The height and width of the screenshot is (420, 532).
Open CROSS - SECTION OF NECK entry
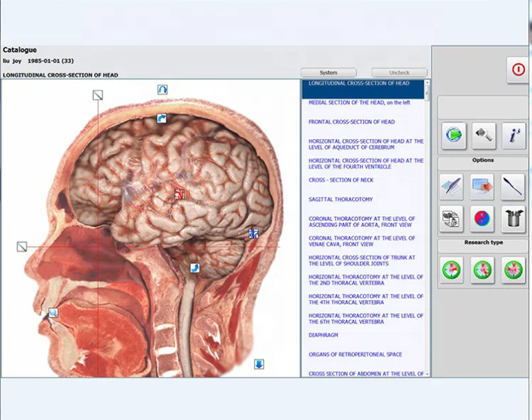pyautogui.click(x=341, y=180)
